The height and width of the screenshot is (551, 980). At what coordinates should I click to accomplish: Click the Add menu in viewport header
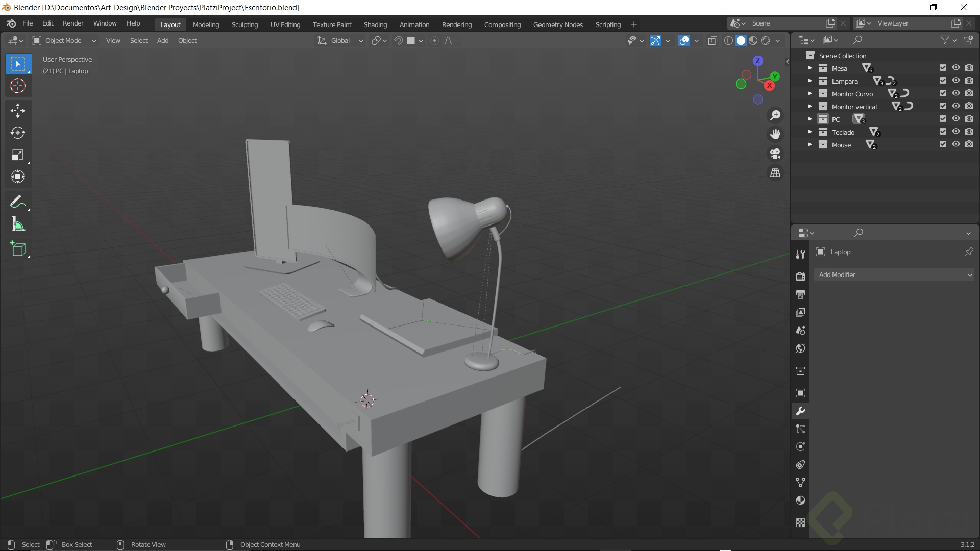(x=162, y=41)
